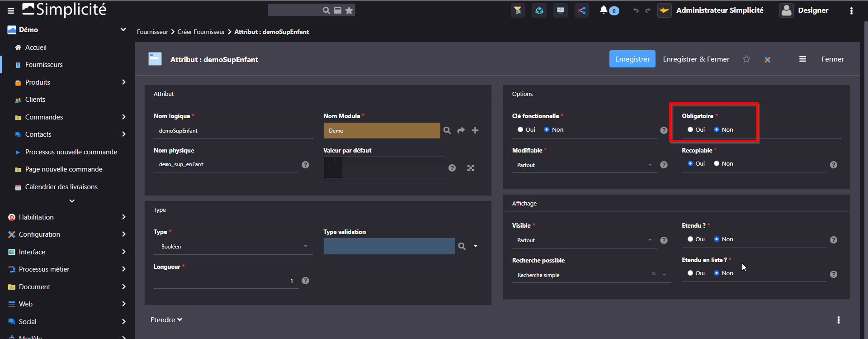Image resolution: width=868 pixels, height=339 pixels.
Task: Open linked module with arrow icon
Action: pos(461,130)
